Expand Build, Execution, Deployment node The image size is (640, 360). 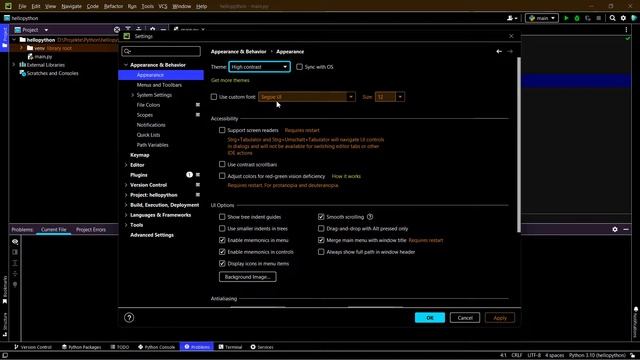pyautogui.click(x=126, y=205)
